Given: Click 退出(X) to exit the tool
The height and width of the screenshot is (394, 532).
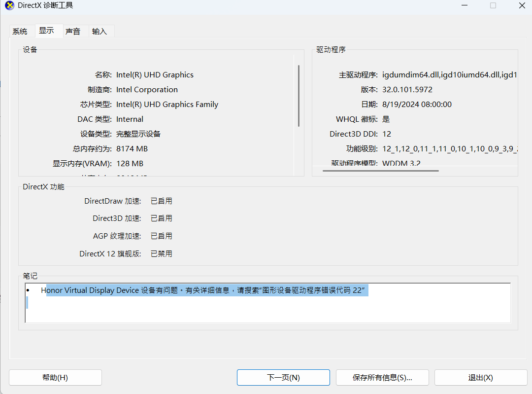Looking at the screenshot, I should (480, 377).
